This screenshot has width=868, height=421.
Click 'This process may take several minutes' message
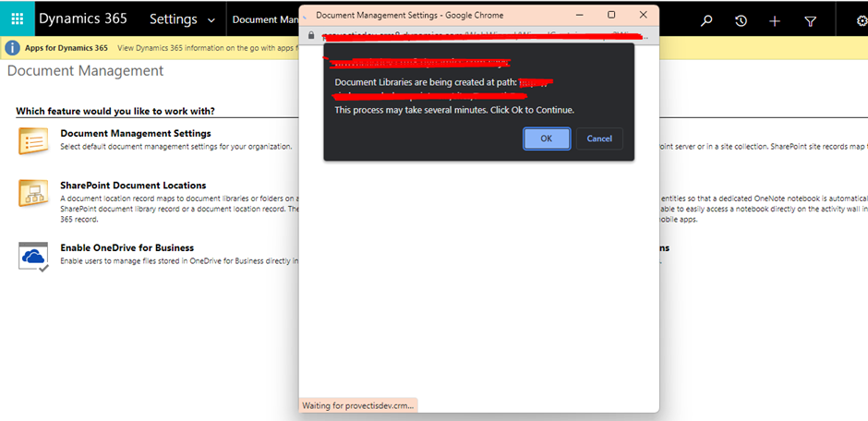(454, 110)
